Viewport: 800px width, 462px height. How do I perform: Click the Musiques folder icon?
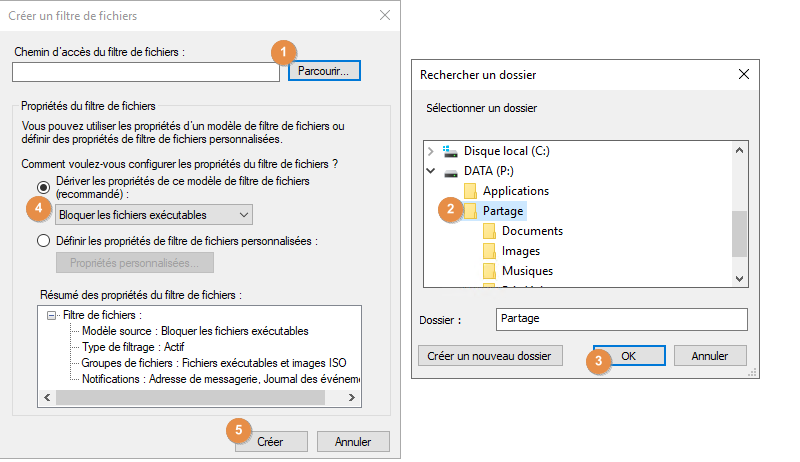(x=489, y=271)
